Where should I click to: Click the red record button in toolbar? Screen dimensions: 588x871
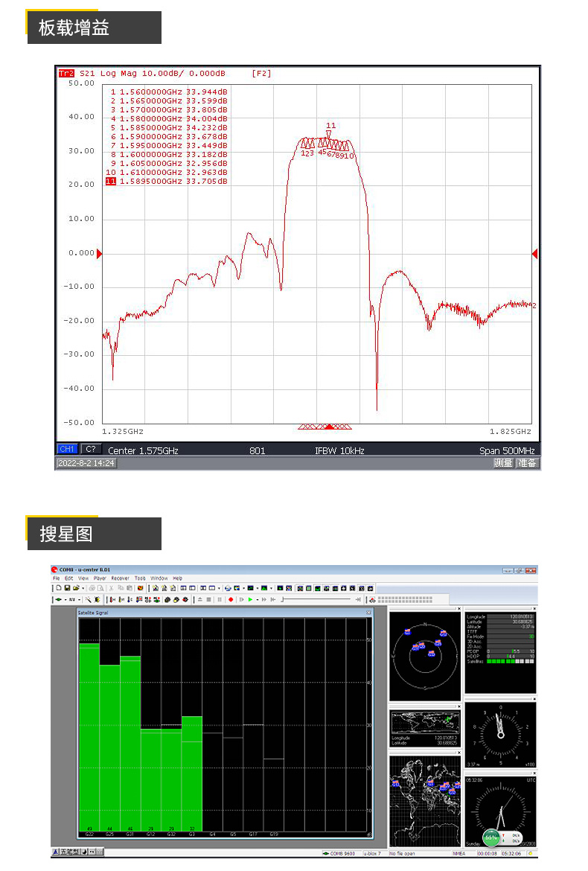point(231,599)
